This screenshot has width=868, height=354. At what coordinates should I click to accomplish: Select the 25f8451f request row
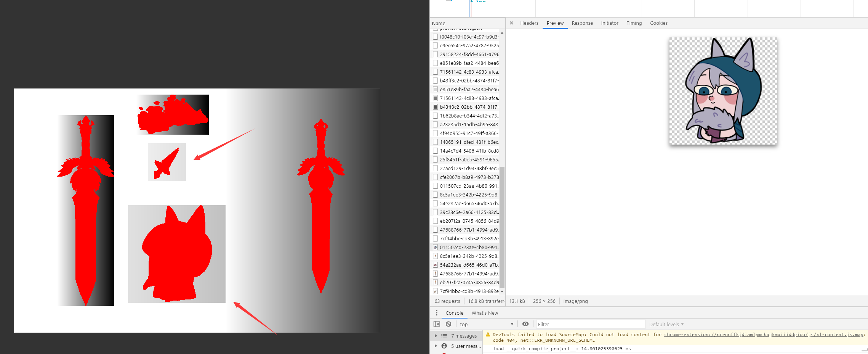pyautogui.click(x=466, y=159)
